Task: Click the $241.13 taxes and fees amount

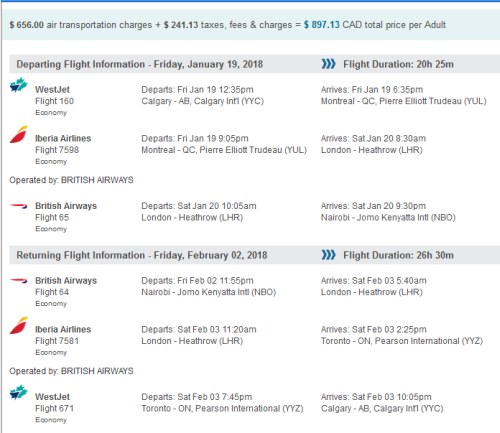Action: tap(181, 25)
